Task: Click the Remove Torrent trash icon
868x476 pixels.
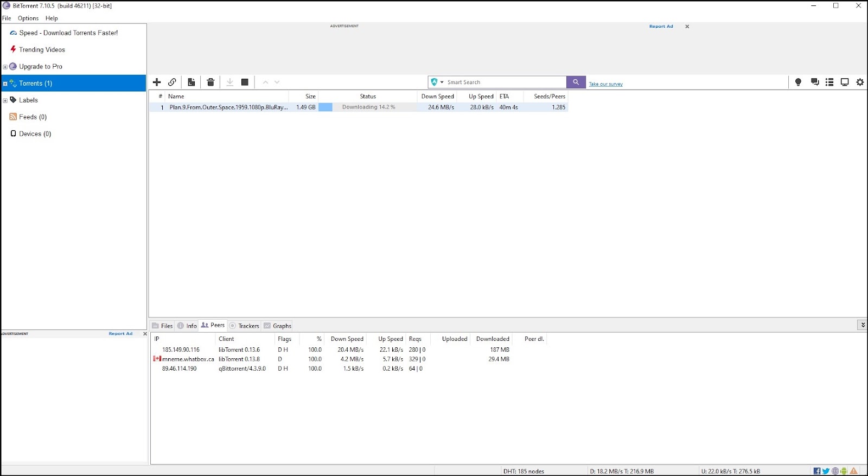Action: [210, 82]
